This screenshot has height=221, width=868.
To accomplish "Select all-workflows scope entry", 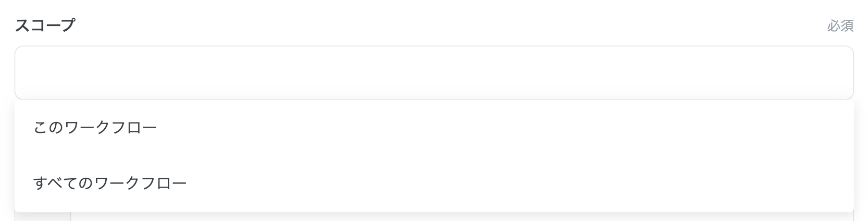I will pyautogui.click(x=110, y=183).
